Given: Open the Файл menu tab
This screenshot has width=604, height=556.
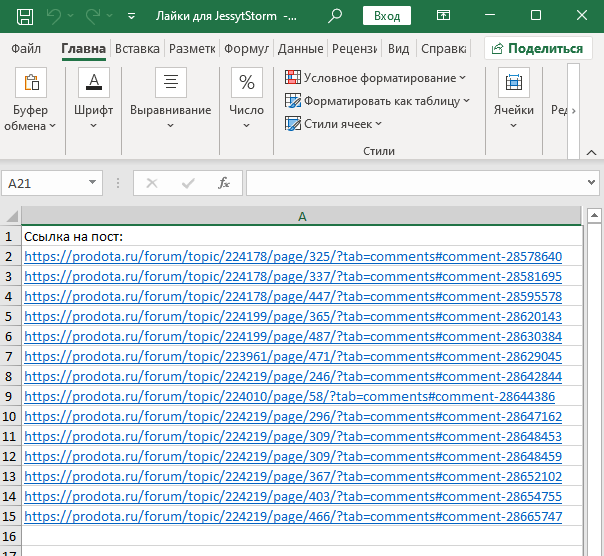Looking at the screenshot, I should click(x=26, y=48).
